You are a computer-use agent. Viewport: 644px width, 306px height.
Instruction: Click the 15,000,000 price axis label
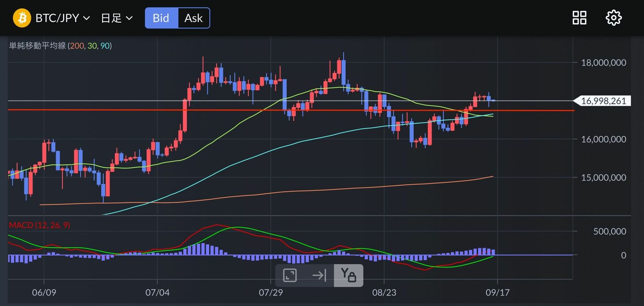(x=603, y=177)
